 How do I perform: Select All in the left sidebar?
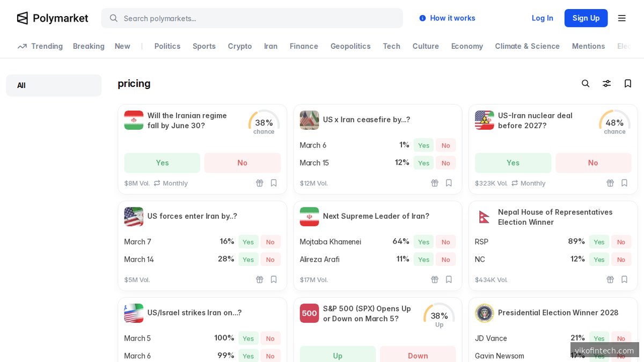pos(54,85)
